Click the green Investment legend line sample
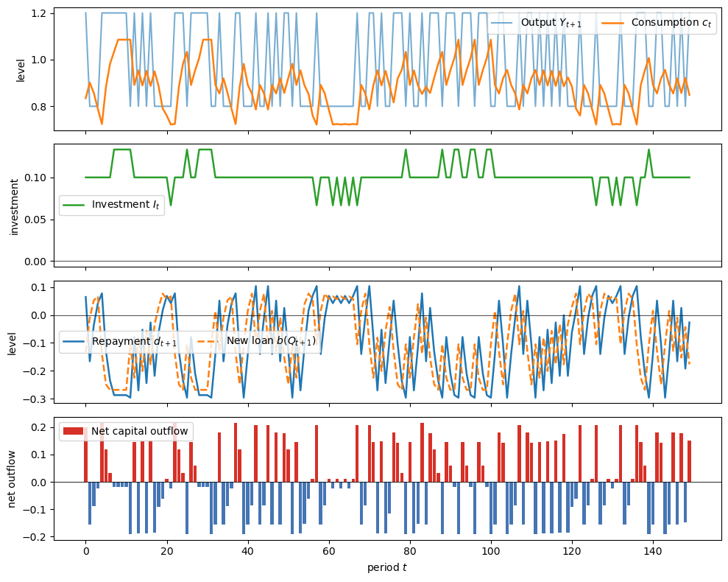728x582 pixels. click(x=74, y=205)
